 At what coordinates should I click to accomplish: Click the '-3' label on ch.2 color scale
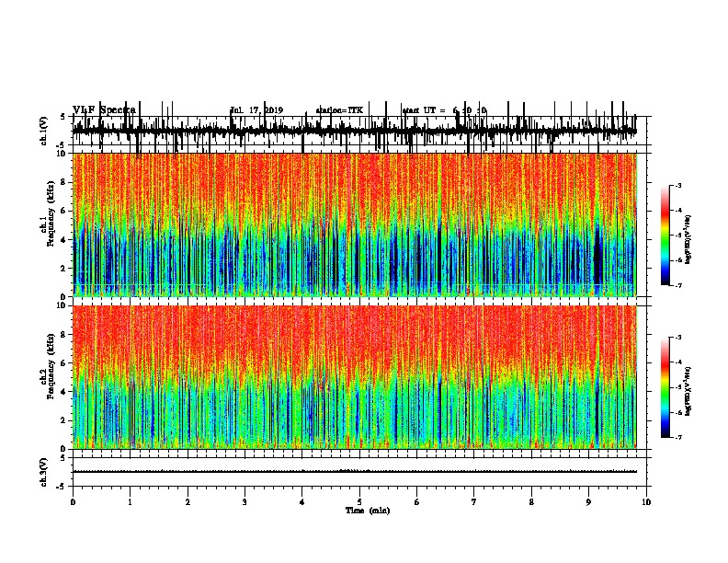click(677, 338)
